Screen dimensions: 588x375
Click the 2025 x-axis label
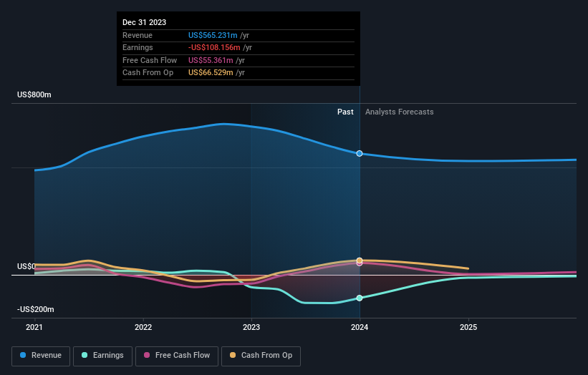468,328
